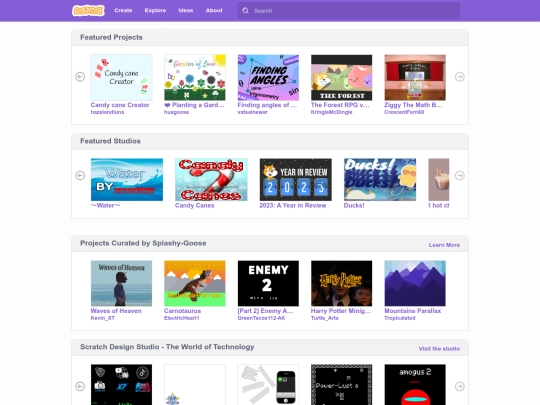Open Turtle_Arts author profile
Screen dimensions: 540x405
pyautogui.click(x=324, y=318)
